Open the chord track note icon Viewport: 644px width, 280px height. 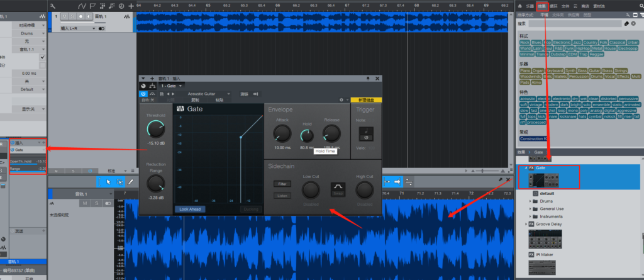[x=112, y=6]
